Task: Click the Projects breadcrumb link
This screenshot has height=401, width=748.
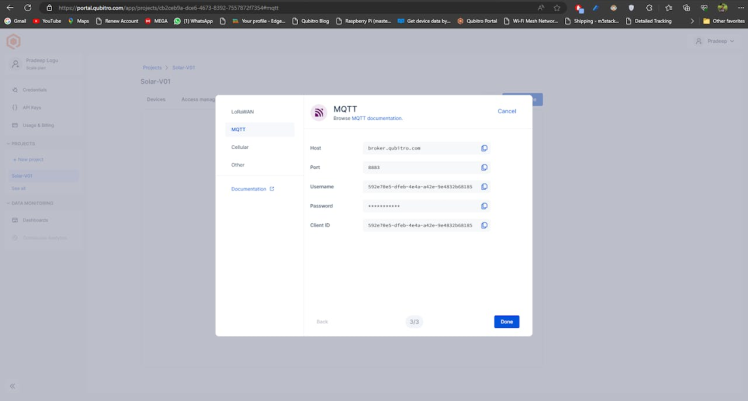Action: [152, 68]
